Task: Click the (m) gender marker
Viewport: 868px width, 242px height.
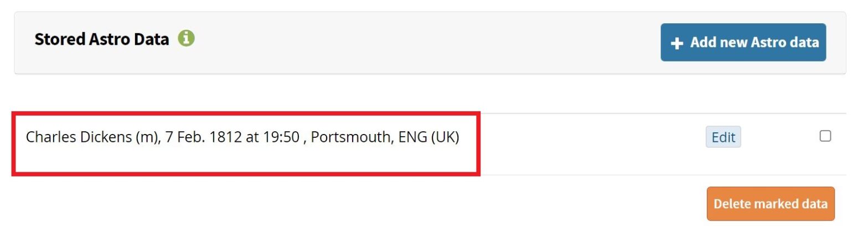Action: click(x=147, y=137)
